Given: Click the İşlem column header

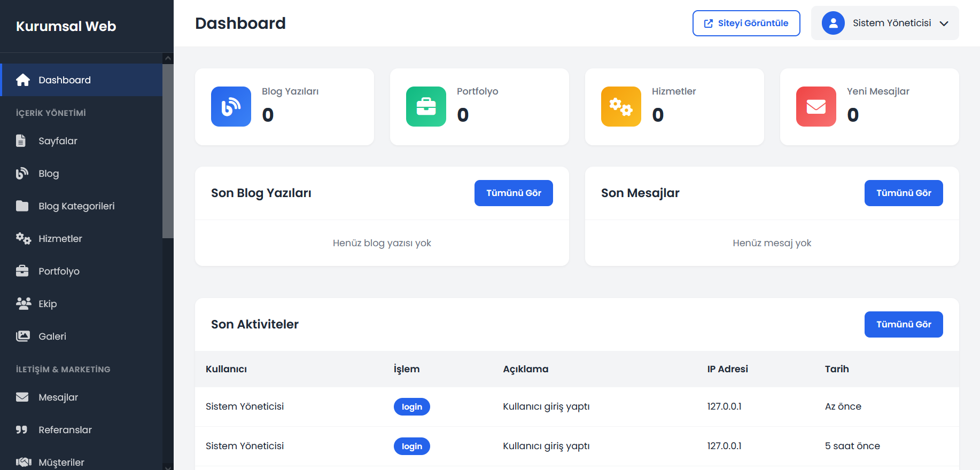Looking at the screenshot, I should coord(407,369).
